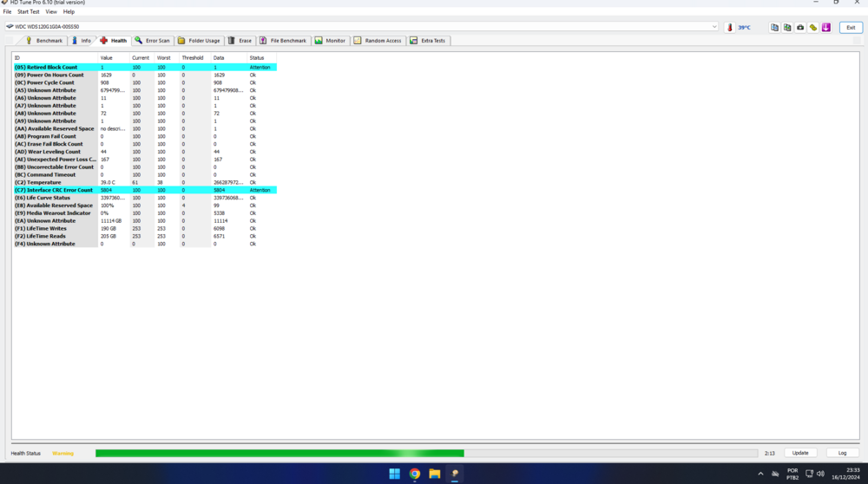Open the Start Test menu
The height and width of the screenshot is (484, 868).
29,12
